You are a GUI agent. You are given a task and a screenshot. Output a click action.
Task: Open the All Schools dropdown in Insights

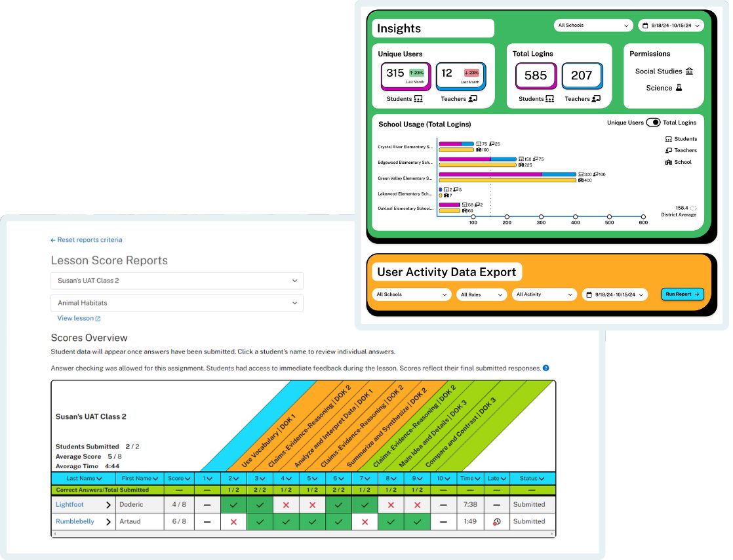click(x=593, y=25)
